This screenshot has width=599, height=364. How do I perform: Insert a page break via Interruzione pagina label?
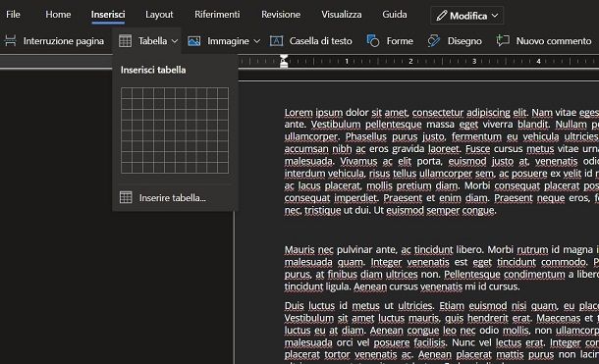click(64, 41)
